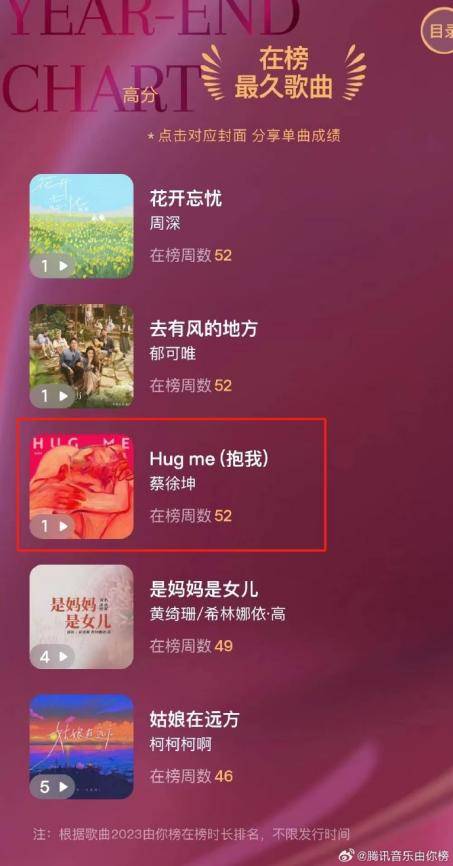Screen dimensions: 453x866
Task: Open the 目录 catalog button
Action: click(439, 31)
